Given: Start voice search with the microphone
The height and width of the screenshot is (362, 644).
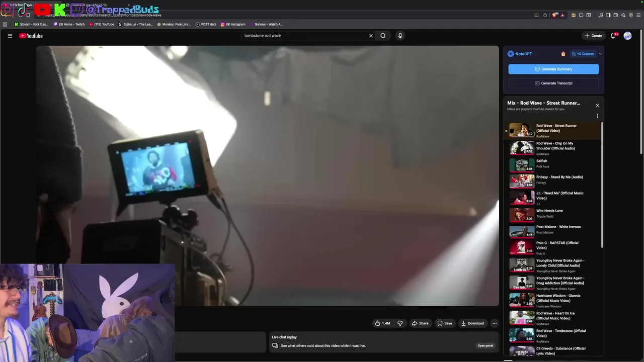Looking at the screenshot, I should tap(400, 36).
